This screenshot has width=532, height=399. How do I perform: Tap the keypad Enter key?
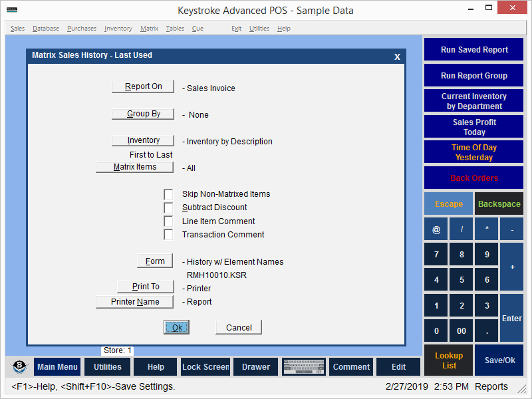coord(512,318)
